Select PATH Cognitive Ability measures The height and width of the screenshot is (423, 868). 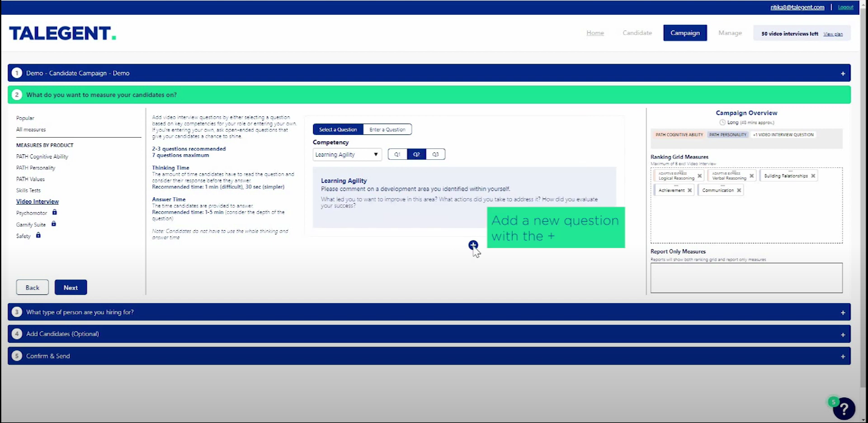click(42, 157)
